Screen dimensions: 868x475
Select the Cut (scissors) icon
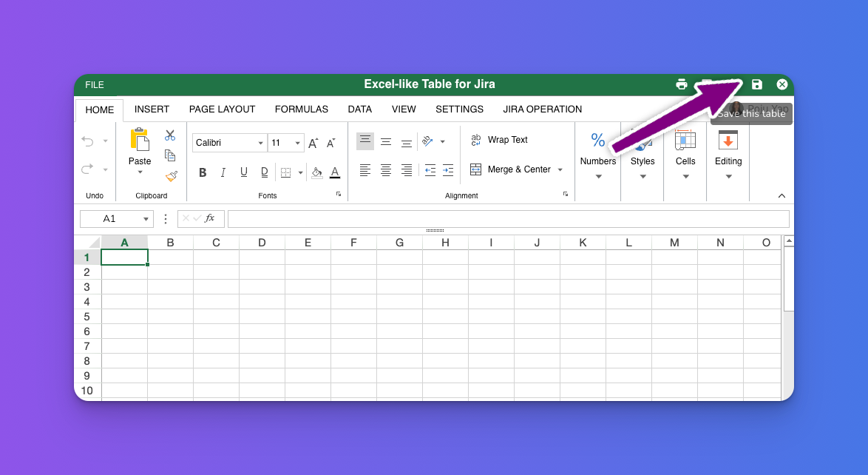169,135
